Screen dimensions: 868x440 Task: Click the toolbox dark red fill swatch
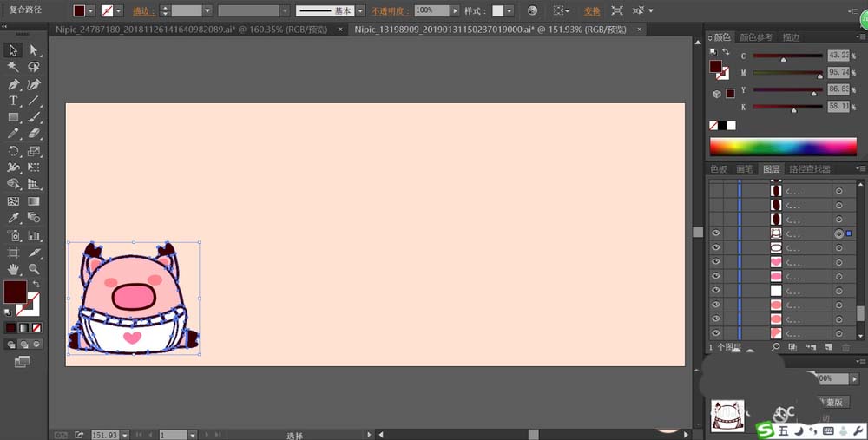pyautogui.click(x=15, y=292)
